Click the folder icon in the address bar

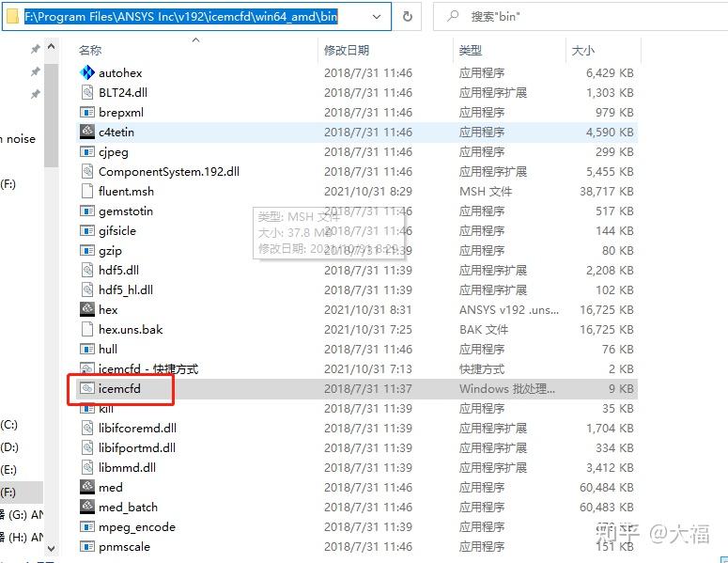click(x=12, y=17)
